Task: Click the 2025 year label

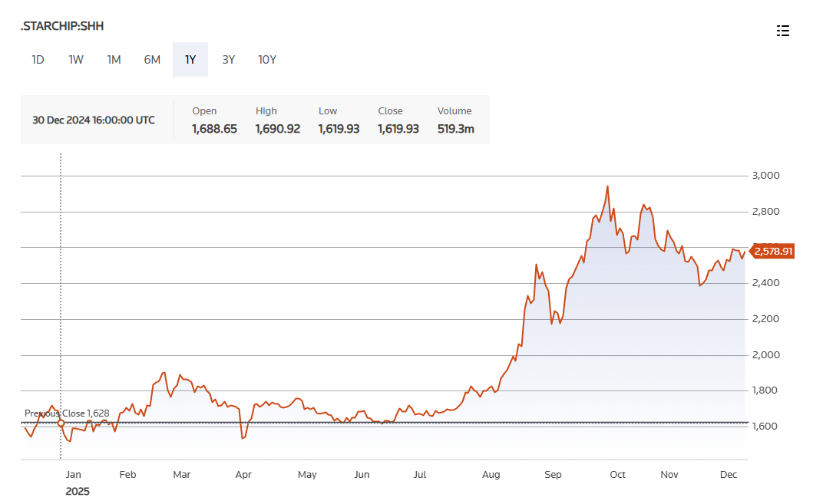Action: (78, 491)
